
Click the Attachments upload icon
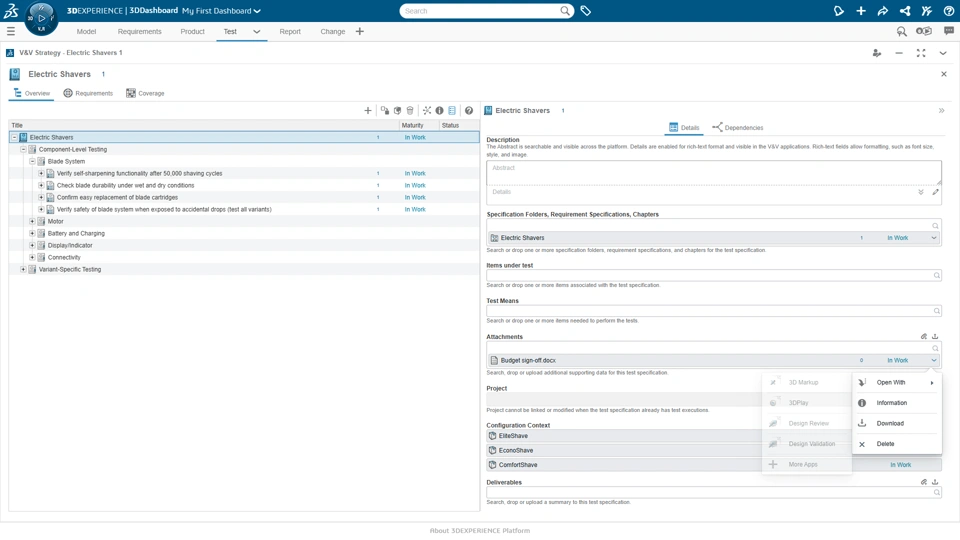pyautogui.click(x=935, y=336)
